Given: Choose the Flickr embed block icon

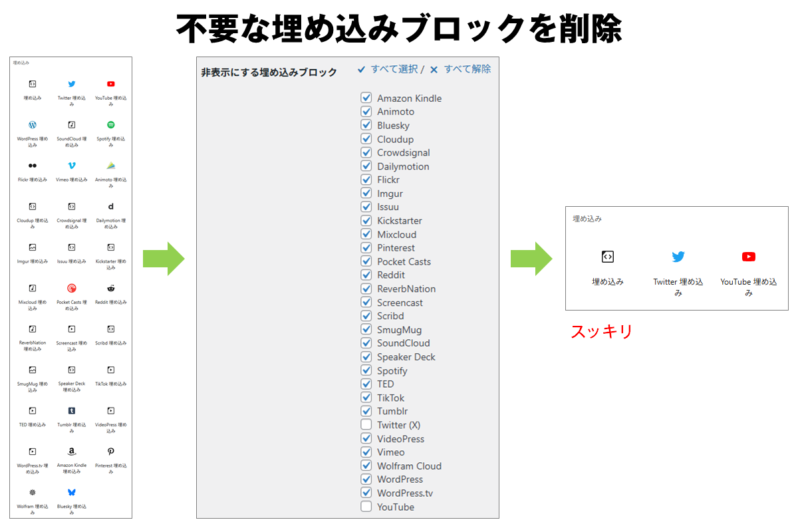Looking at the screenshot, I should [33, 166].
